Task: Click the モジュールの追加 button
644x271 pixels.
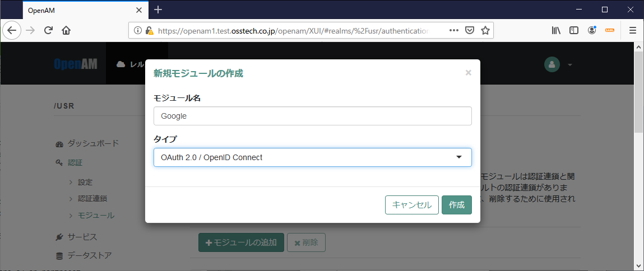Action: [241, 242]
